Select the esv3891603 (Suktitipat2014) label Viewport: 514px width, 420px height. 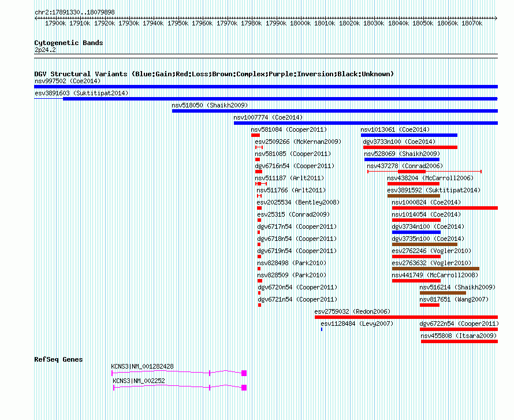[x=81, y=93]
